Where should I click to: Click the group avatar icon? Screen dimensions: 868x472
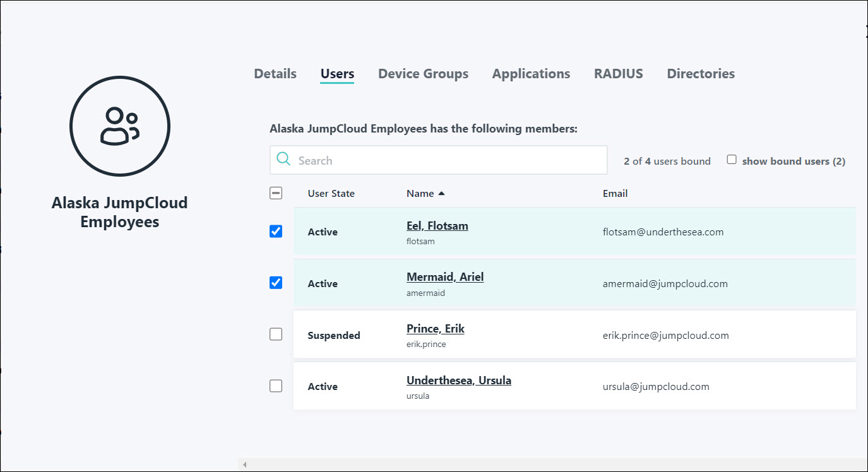click(119, 126)
